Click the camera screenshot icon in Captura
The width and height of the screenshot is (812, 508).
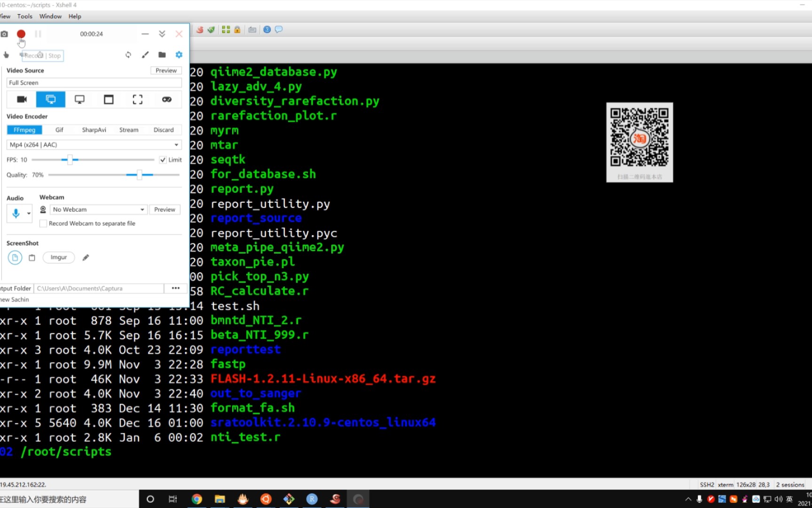[x=4, y=34]
